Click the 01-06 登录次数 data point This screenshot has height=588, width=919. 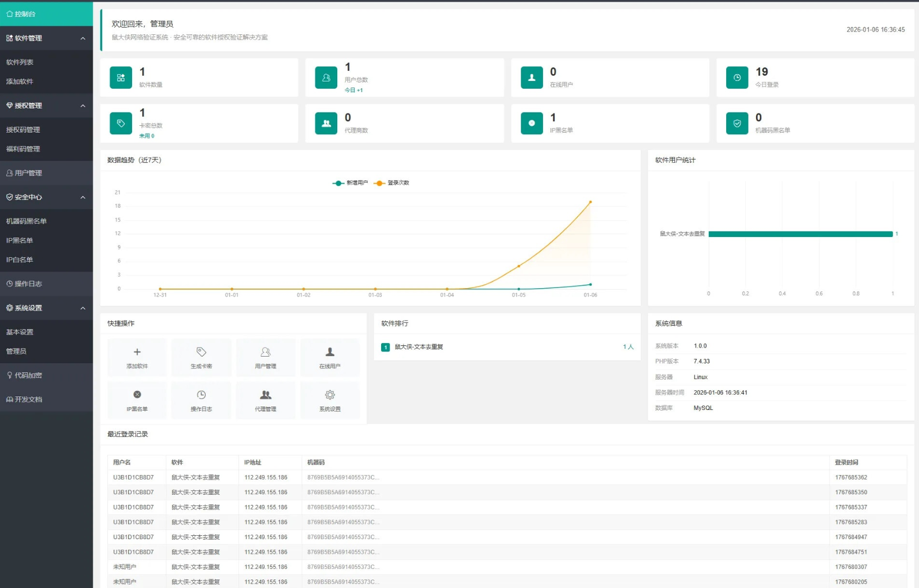coord(590,202)
